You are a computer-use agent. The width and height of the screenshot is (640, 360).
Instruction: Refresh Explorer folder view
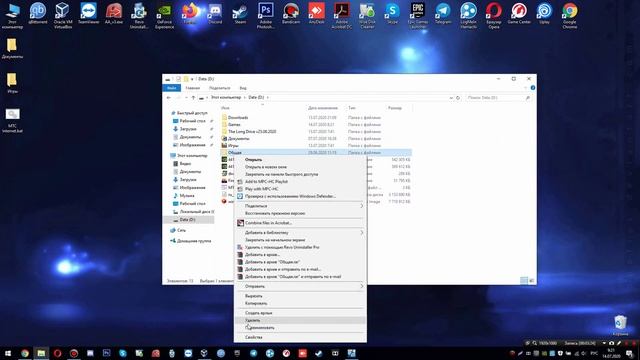click(x=458, y=98)
